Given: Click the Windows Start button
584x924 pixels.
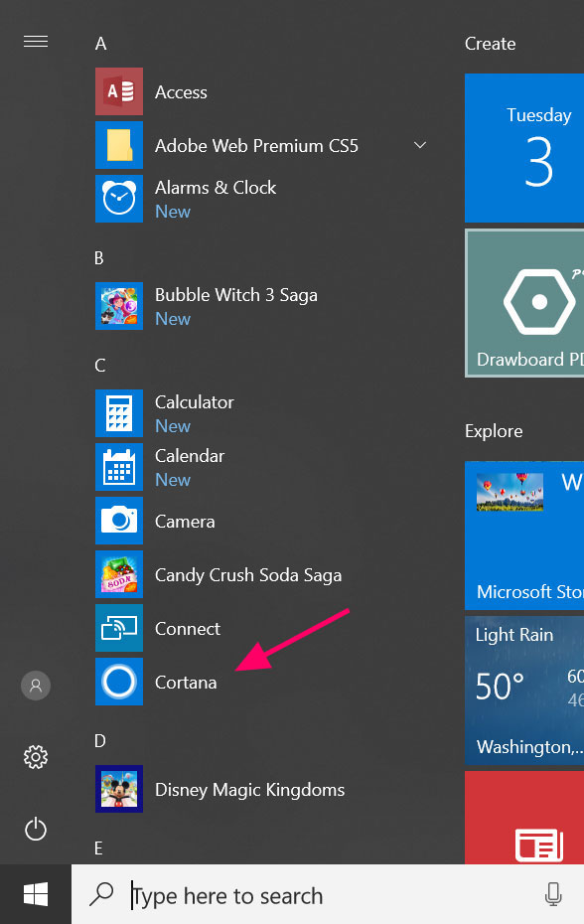Looking at the screenshot, I should (36, 894).
